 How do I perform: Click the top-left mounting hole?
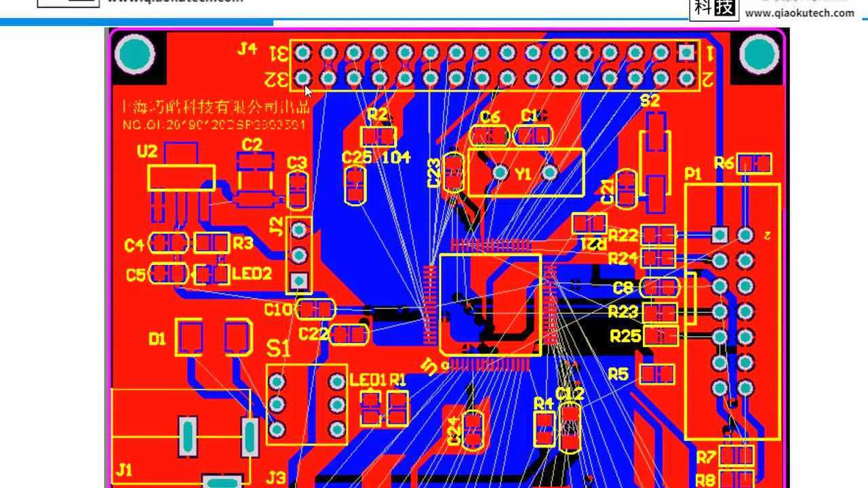coord(135,54)
